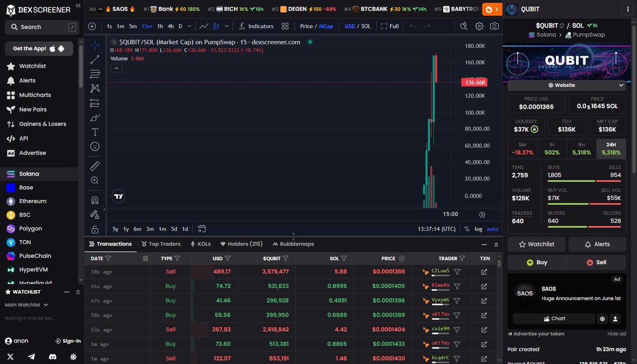Toggle auto scale on the chart
Viewport: 637px width, 364px height.
(493, 229)
